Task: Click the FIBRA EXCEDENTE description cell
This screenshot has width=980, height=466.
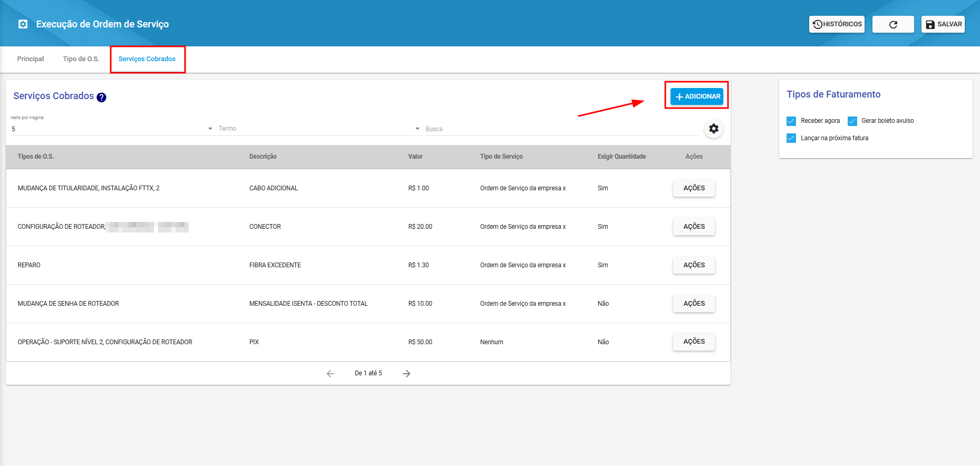Action: [x=275, y=265]
